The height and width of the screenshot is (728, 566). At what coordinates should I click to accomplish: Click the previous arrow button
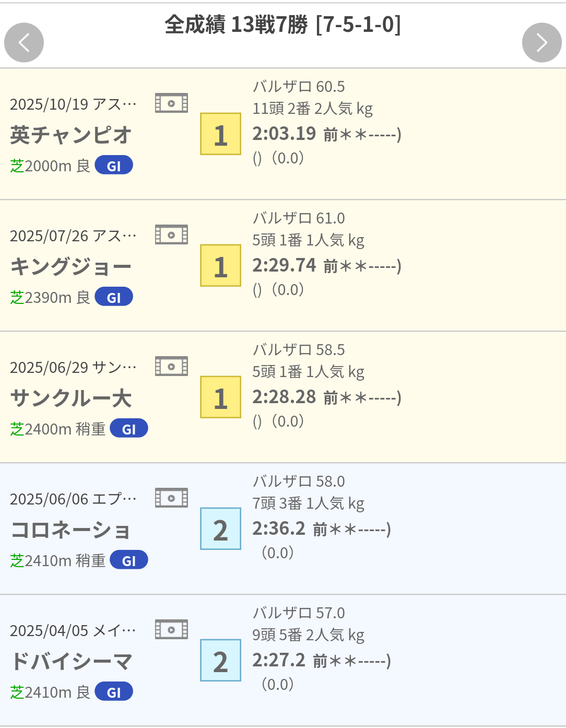tap(24, 42)
